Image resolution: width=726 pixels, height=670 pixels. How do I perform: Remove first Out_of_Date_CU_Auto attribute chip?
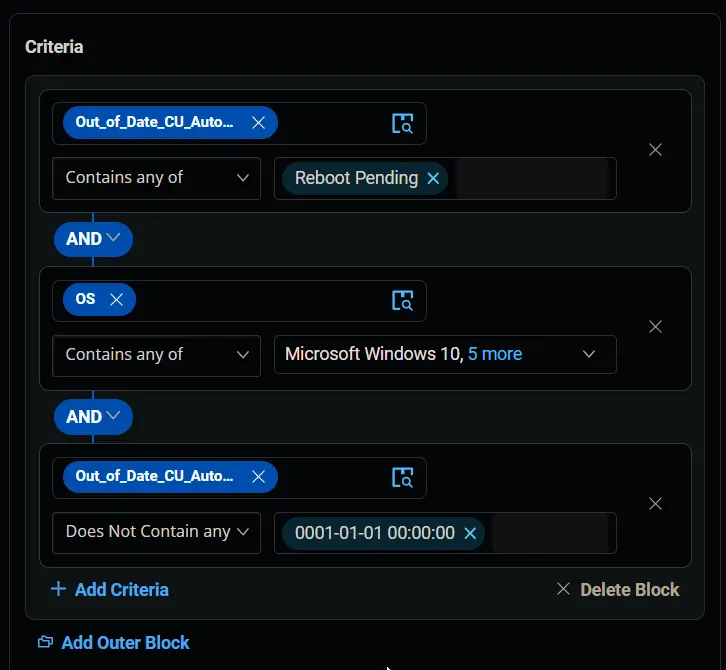(258, 123)
